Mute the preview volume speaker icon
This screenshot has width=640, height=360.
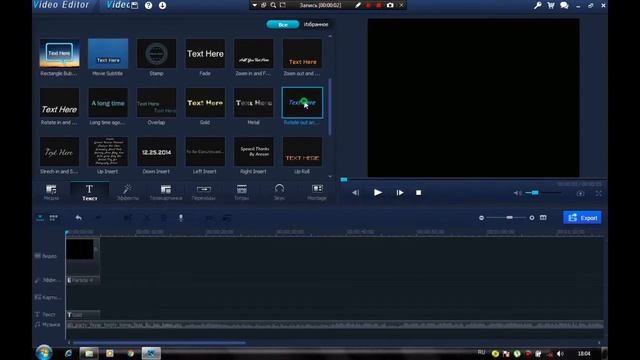[517, 193]
